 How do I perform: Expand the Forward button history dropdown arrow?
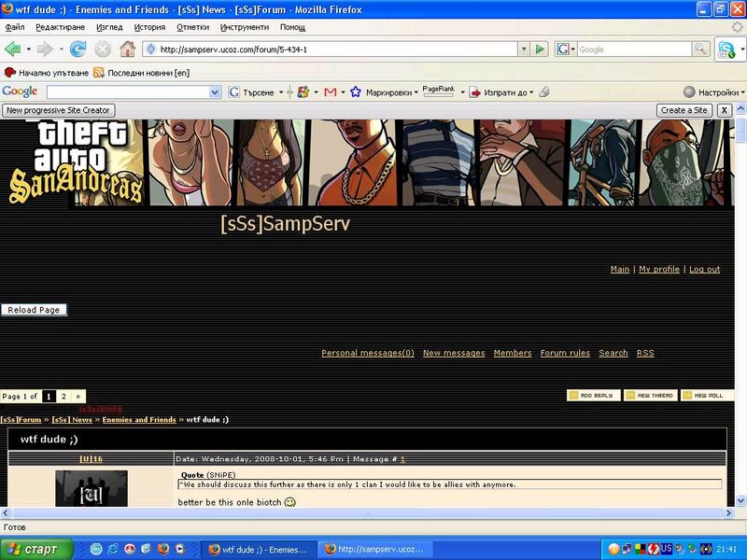(61, 49)
